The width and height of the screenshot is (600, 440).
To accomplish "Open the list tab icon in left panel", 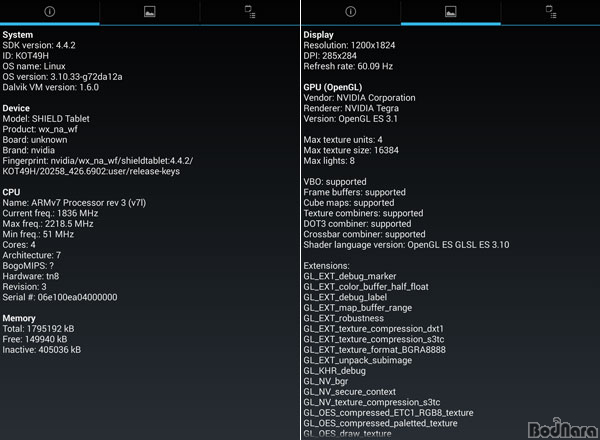I will (x=250, y=12).
